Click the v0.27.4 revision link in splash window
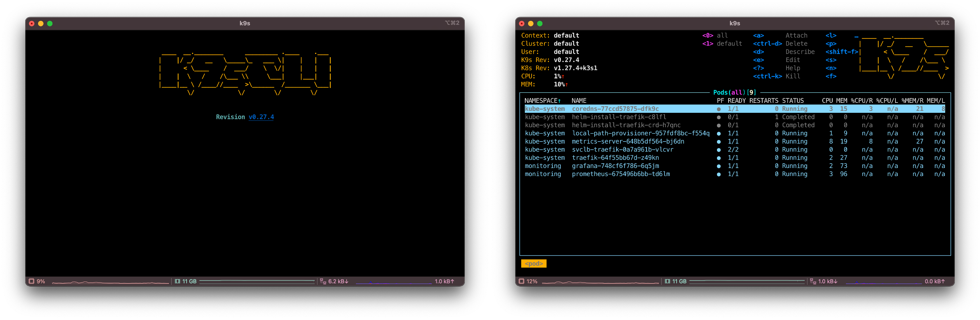 [x=261, y=117]
